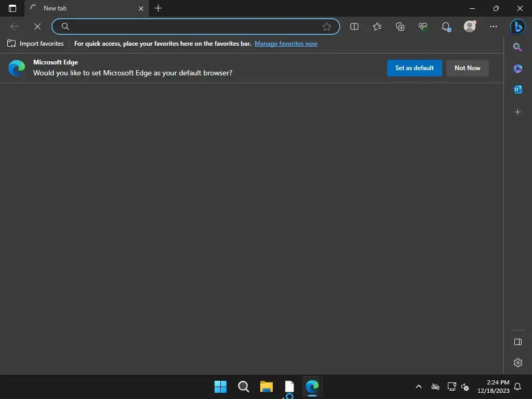Open Browser essentials heart icon

423,26
